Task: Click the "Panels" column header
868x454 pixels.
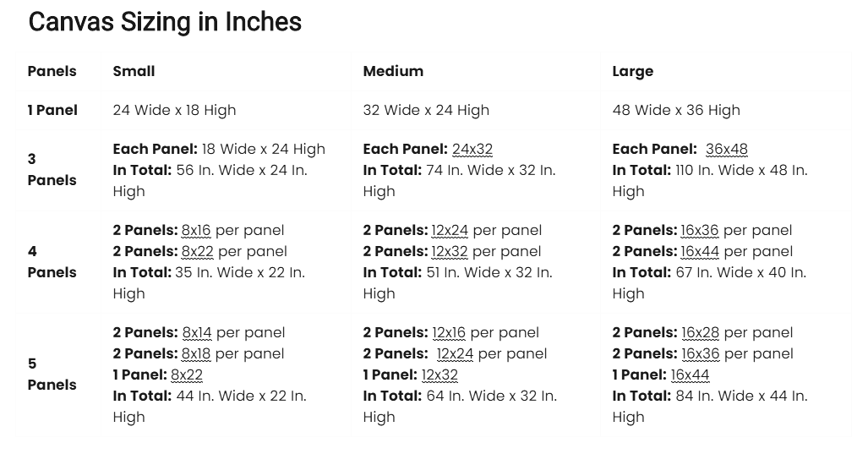Action: coord(52,71)
